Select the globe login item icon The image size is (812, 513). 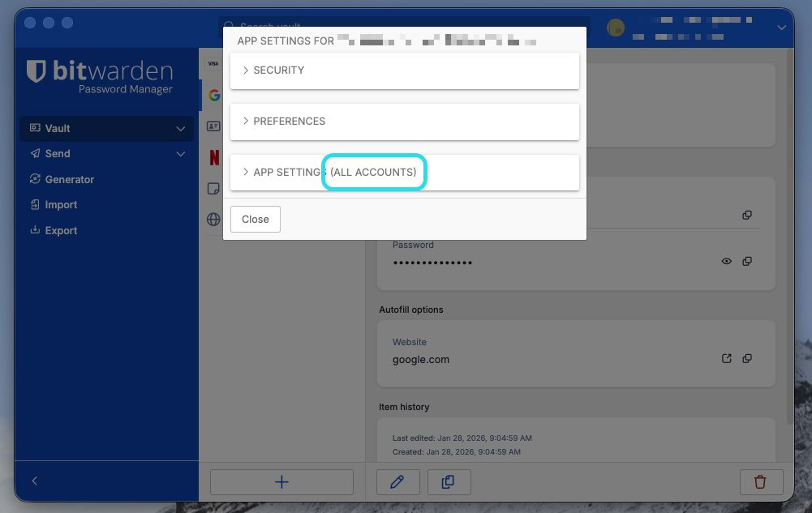pos(213,219)
